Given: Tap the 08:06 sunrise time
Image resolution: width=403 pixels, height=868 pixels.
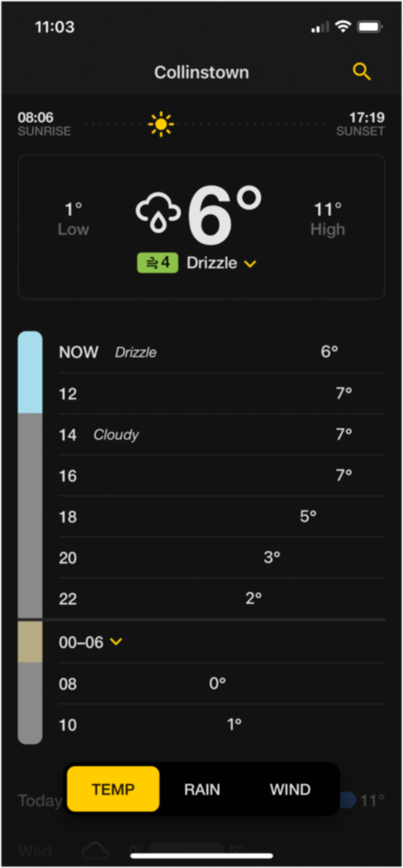Looking at the screenshot, I should (x=36, y=118).
